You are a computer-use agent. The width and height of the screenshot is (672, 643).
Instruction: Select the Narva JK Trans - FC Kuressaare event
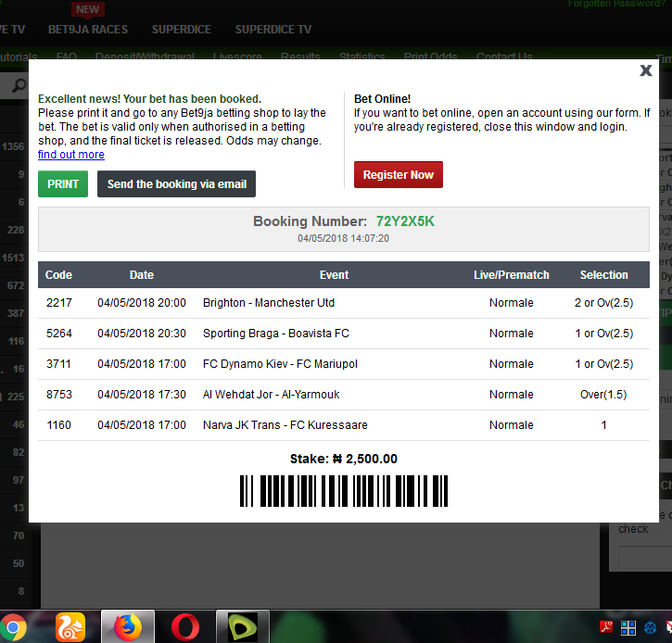click(x=285, y=425)
